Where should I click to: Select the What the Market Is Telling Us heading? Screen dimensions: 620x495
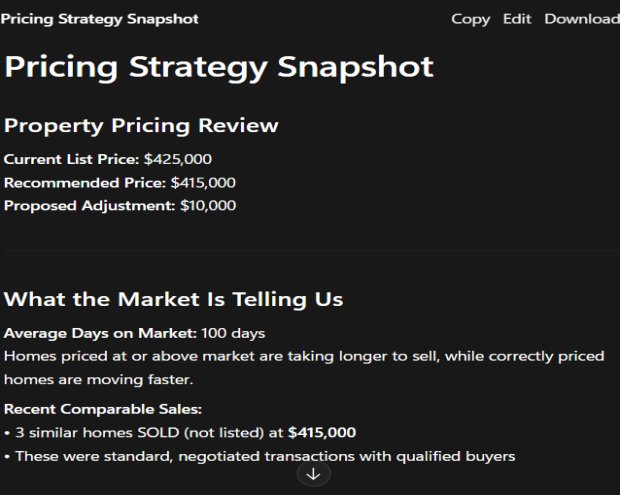(x=174, y=299)
